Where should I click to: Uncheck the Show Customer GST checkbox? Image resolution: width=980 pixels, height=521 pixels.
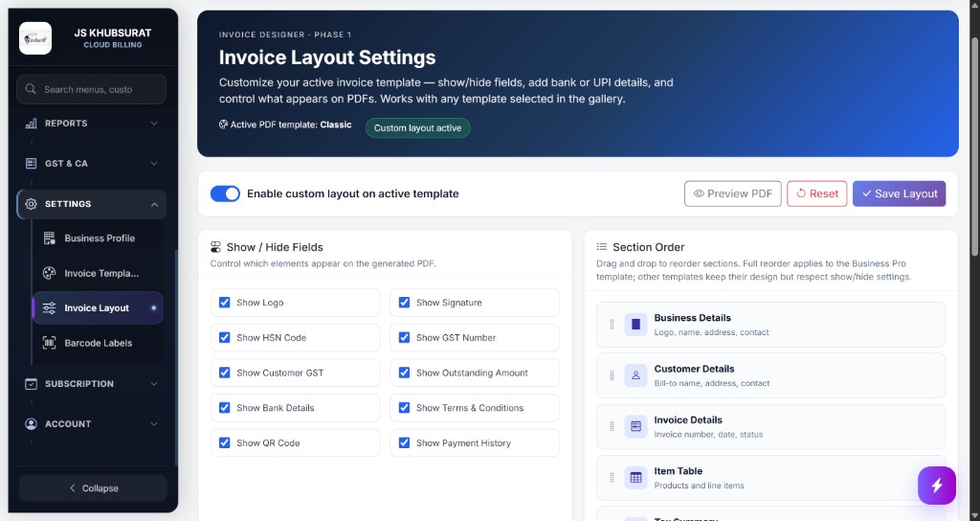(x=224, y=373)
